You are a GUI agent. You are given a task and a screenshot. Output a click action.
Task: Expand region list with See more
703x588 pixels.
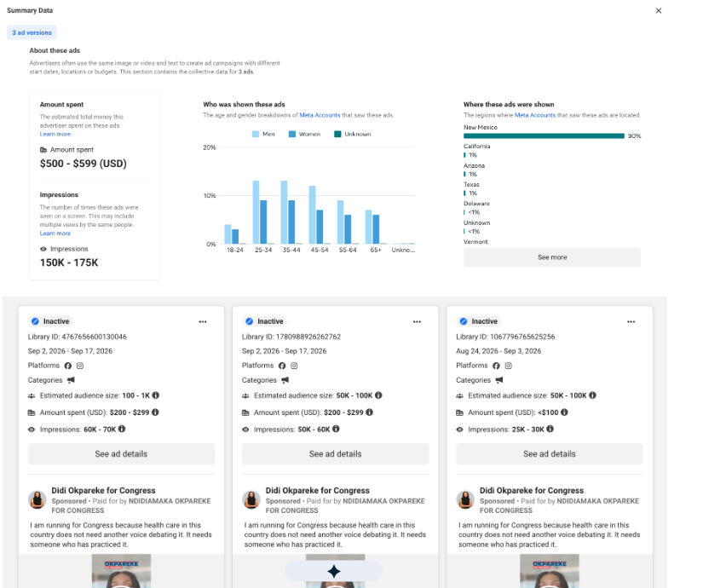552,257
